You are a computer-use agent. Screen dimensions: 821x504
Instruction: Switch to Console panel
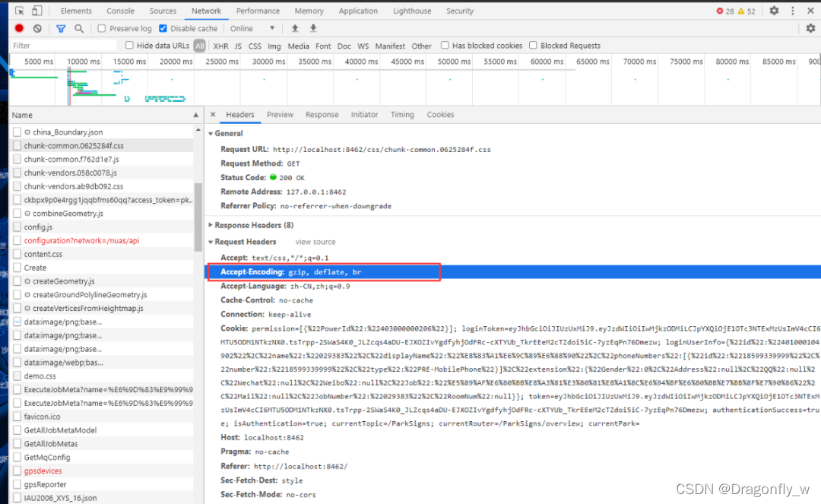[x=120, y=11]
